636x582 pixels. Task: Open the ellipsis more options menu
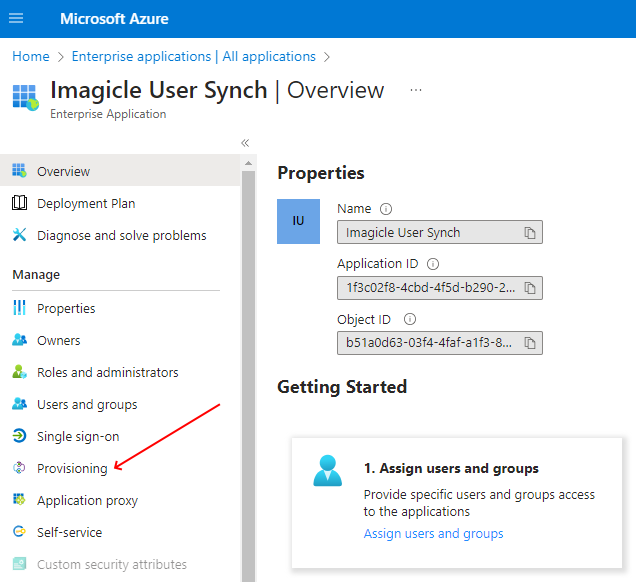[416, 90]
